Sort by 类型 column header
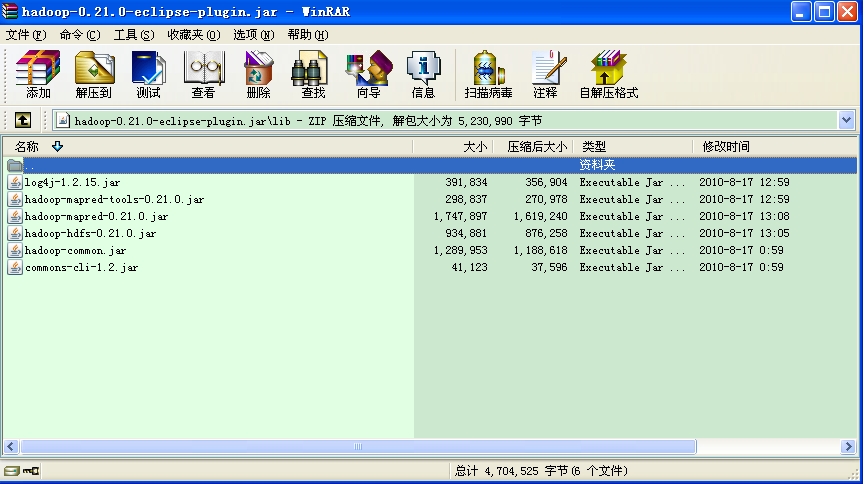This screenshot has width=865, height=484. (633, 147)
